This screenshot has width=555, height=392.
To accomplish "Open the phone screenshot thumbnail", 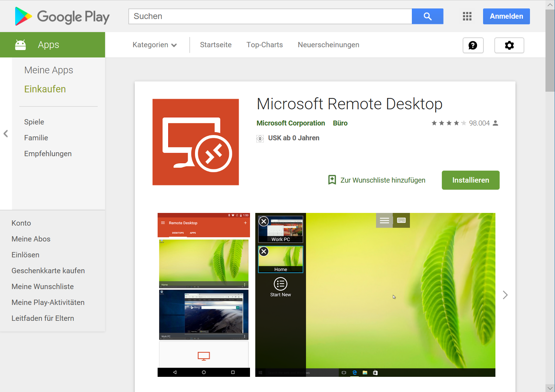I will point(204,295).
